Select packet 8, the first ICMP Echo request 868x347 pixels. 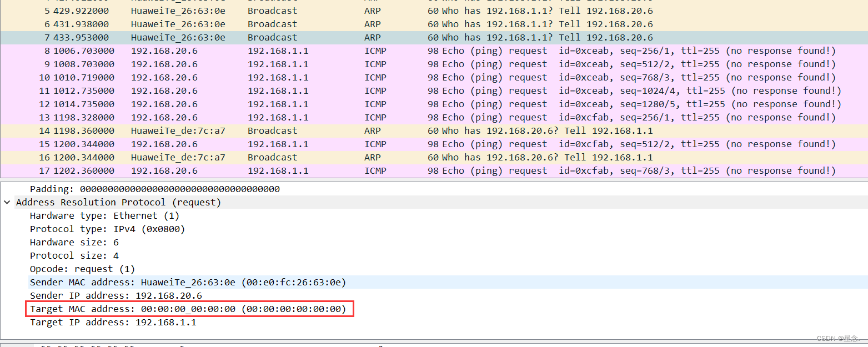222,51
